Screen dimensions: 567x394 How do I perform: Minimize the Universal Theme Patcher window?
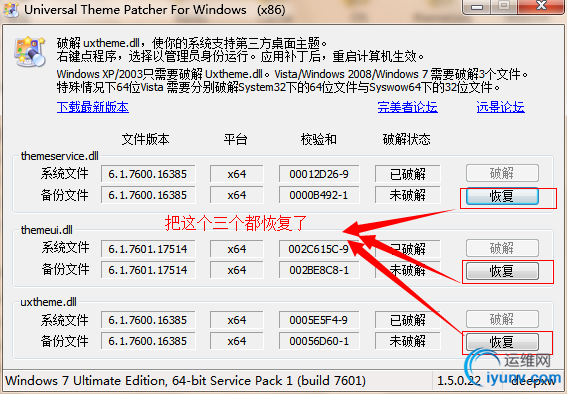477,7
